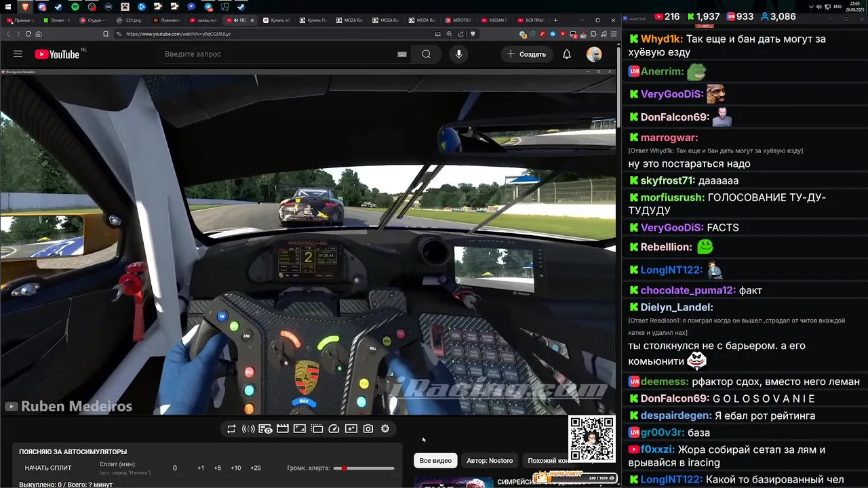The height and width of the screenshot is (488, 868).
Task: Open the Windows Start menu
Action: pos(7,7)
